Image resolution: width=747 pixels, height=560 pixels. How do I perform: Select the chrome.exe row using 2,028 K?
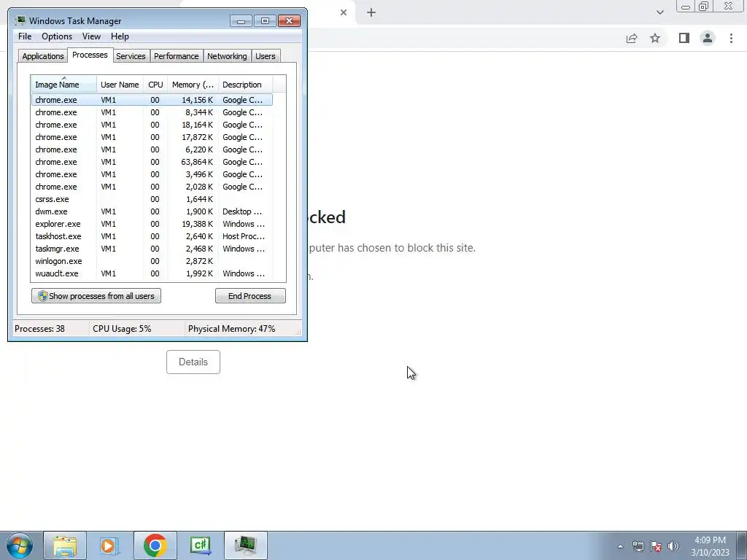[152, 187]
